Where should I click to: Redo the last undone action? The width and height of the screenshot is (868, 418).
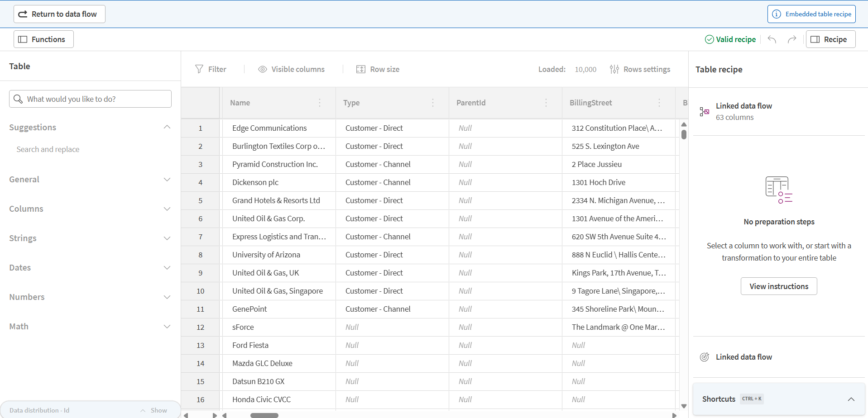pyautogui.click(x=791, y=39)
